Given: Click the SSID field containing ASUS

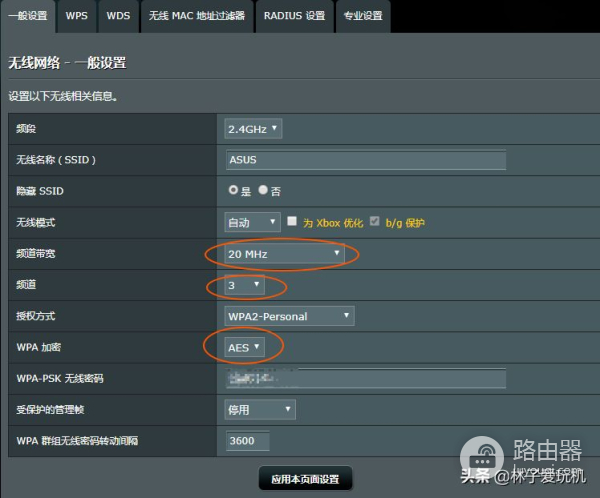Looking at the screenshot, I should tap(366, 160).
